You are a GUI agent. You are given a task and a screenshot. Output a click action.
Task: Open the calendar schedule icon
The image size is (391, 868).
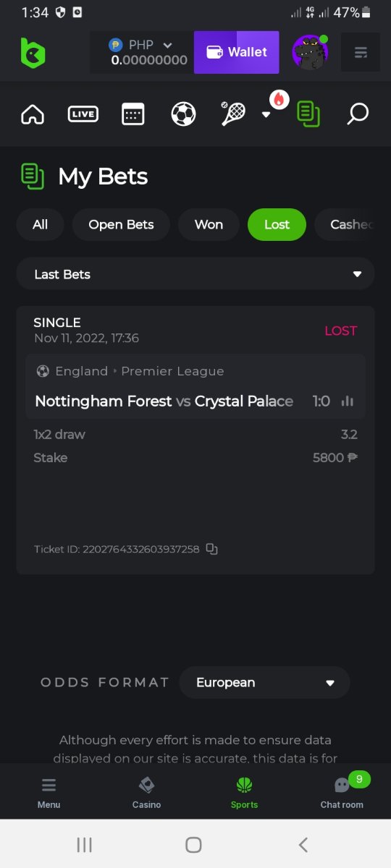point(133,114)
